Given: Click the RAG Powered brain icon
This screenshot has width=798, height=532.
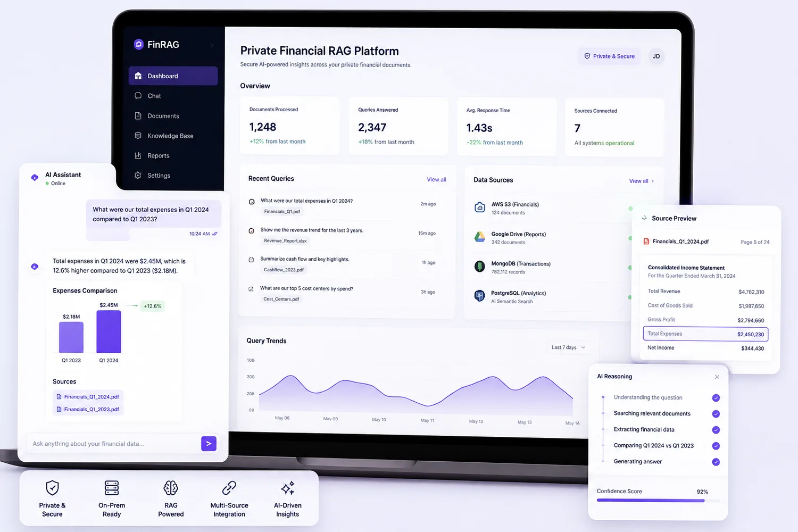Looking at the screenshot, I should click(171, 488).
